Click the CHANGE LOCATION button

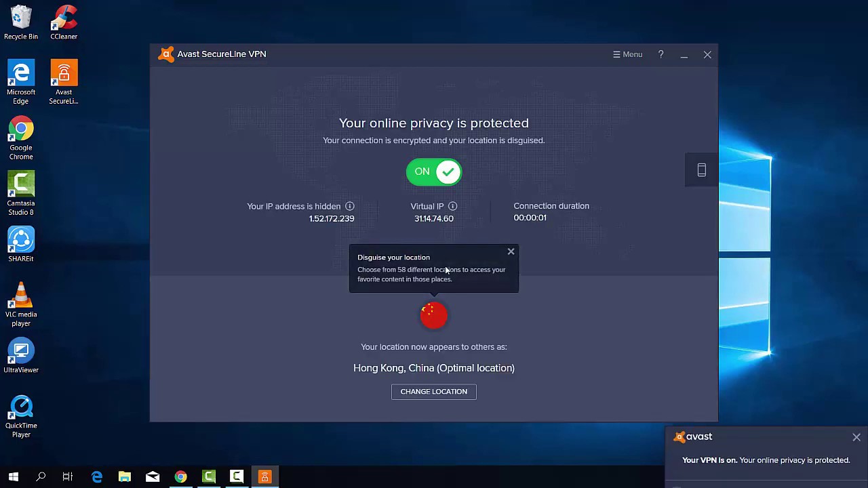click(434, 392)
